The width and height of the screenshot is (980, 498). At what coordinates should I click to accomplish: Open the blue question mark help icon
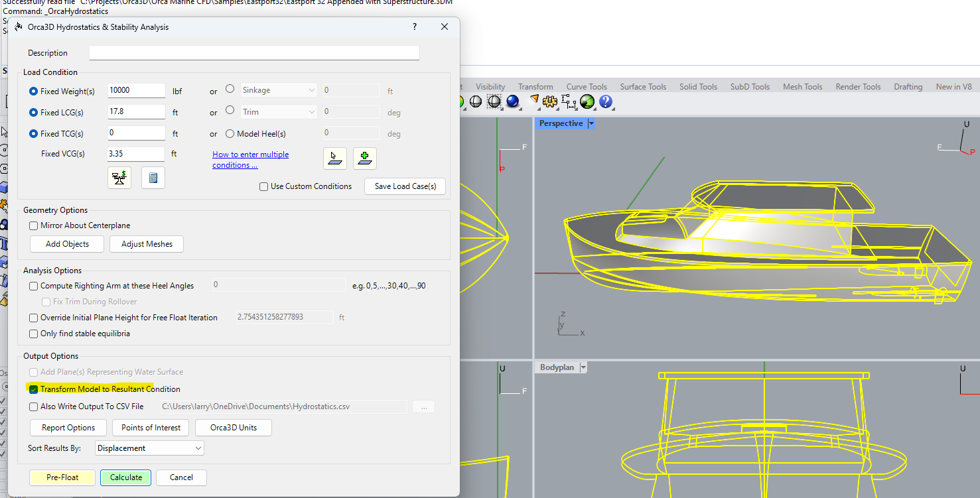tap(606, 101)
